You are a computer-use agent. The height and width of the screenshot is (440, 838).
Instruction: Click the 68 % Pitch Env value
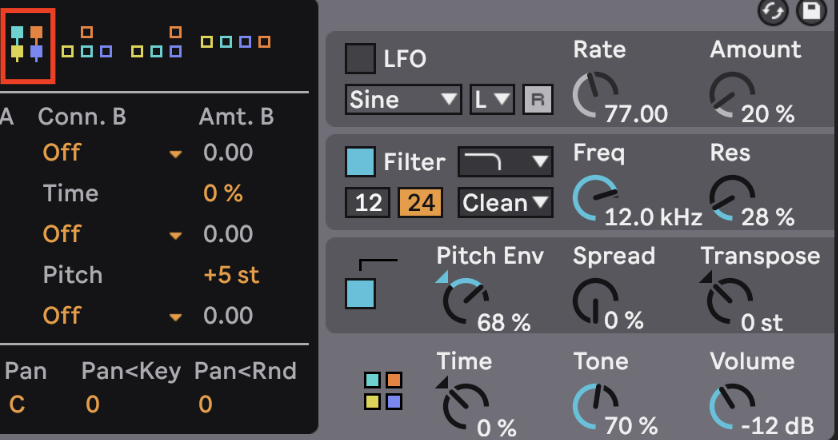[503, 322]
